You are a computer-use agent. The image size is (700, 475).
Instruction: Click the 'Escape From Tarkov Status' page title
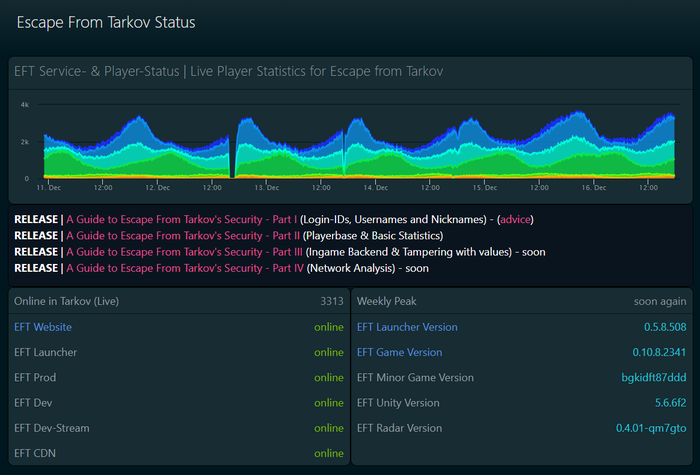point(106,22)
